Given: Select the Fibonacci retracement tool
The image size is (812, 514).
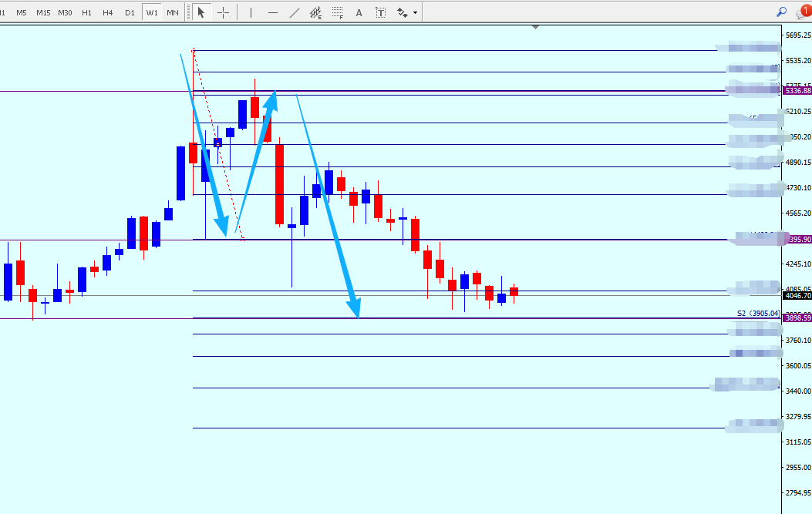Looking at the screenshot, I should [x=338, y=12].
